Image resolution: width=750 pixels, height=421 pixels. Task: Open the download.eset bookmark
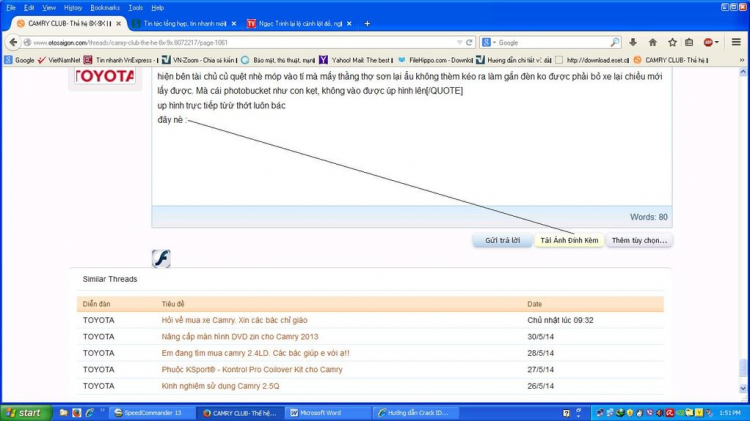(x=592, y=60)
